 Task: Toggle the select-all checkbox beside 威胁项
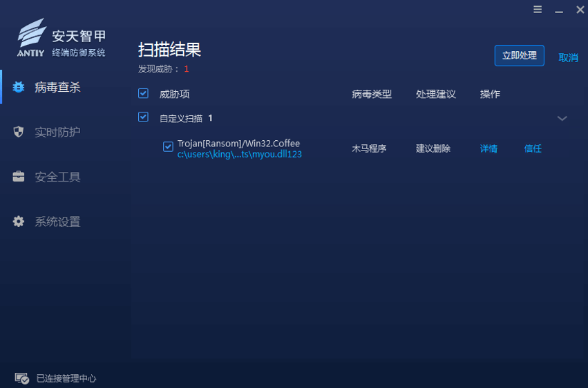[x=143, y=93]
